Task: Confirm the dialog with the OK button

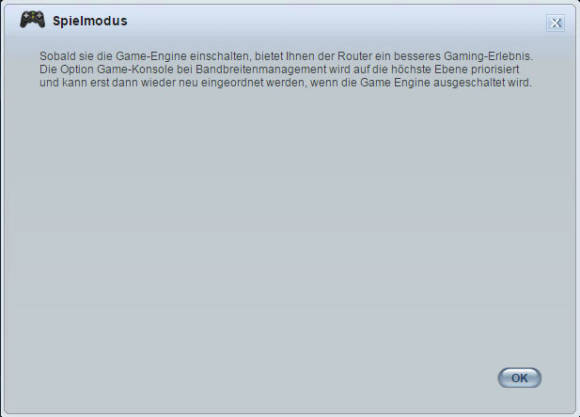Action: (519, 378)
